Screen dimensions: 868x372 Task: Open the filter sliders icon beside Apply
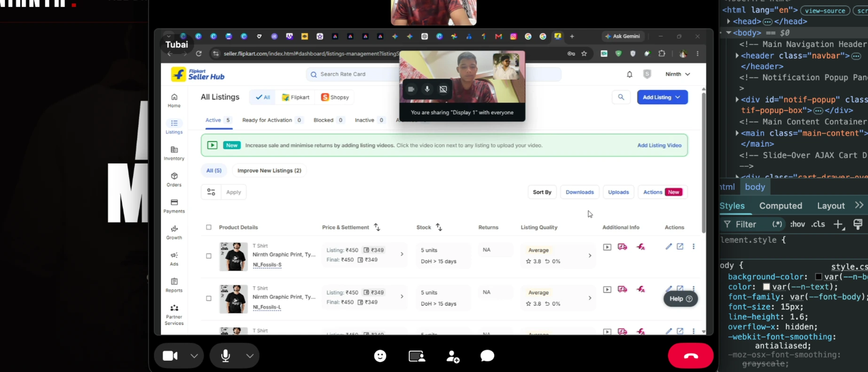point(211,192)
